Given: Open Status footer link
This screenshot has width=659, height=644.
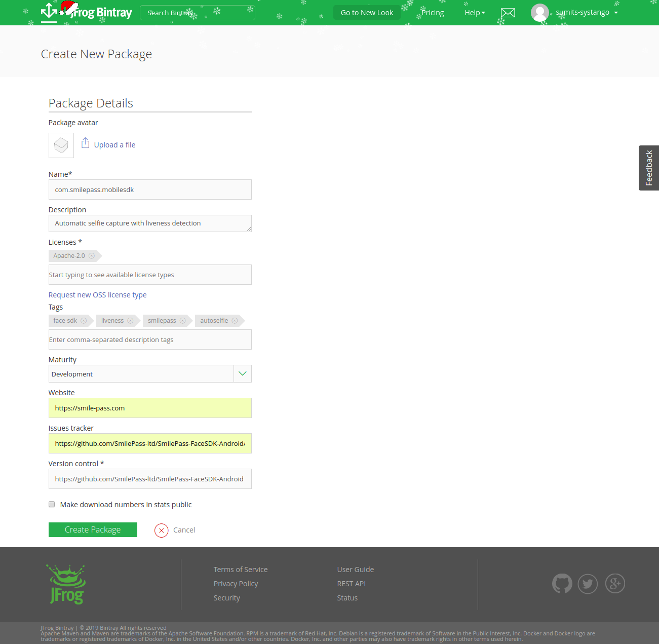Looking at the screenshot, I should tap(347, 598).
